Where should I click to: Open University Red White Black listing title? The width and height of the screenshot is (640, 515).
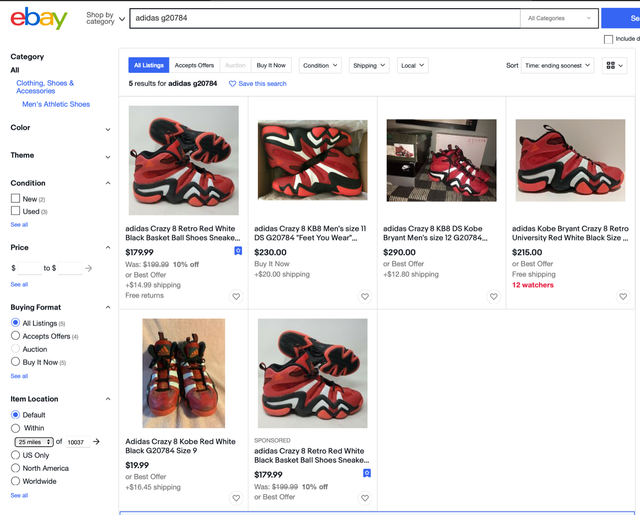pyautogui.click(x=570, y=233)
